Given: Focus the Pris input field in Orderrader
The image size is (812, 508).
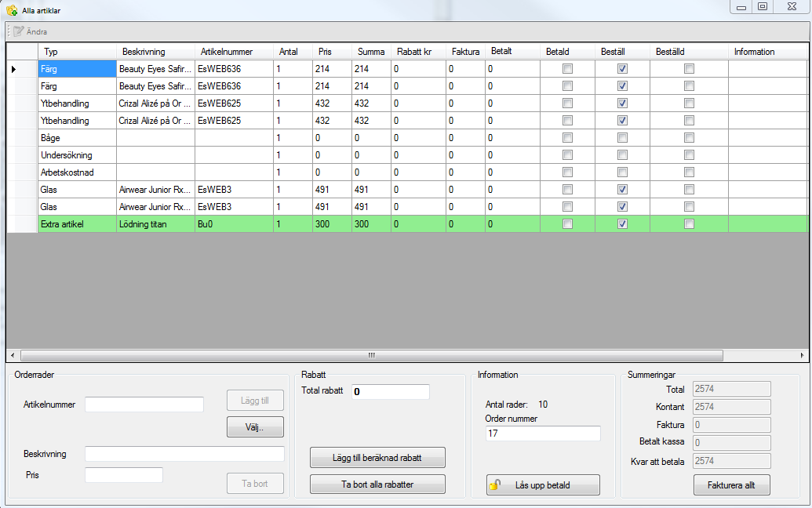Looking at the screenshot, I should [x=124, y=475].
